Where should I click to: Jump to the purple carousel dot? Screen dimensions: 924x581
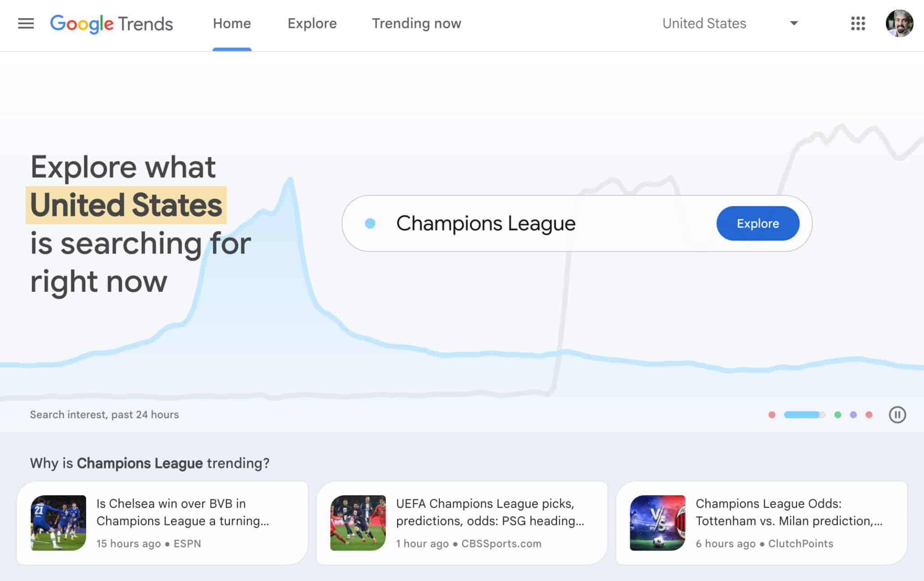click(x=853, y=415)
